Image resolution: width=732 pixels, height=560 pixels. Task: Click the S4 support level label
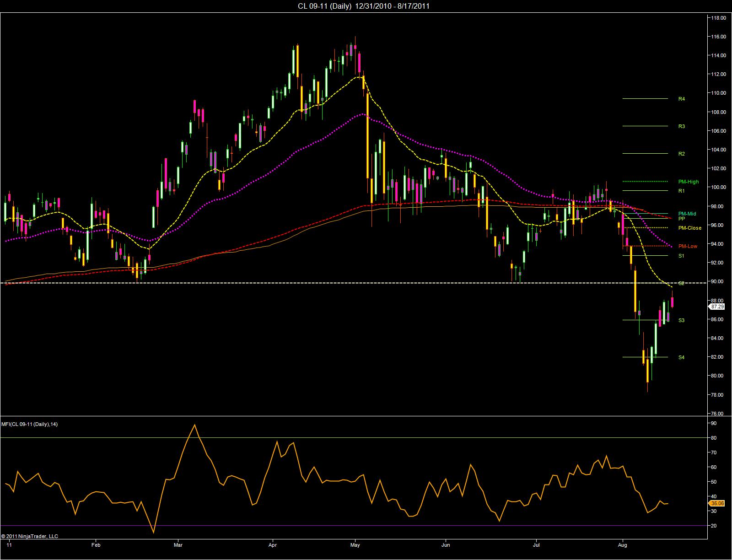click(x=681, y=357)
